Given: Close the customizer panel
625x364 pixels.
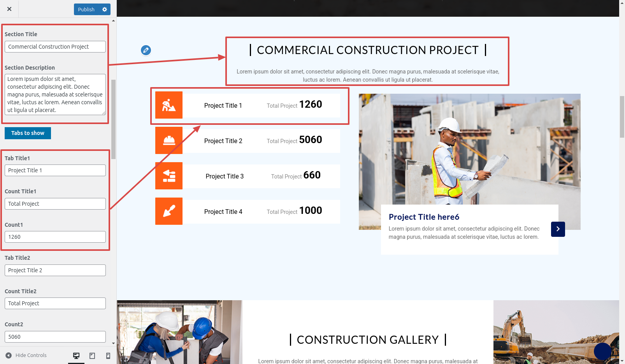Looking at the screenshot, I should tap(9, 9).
